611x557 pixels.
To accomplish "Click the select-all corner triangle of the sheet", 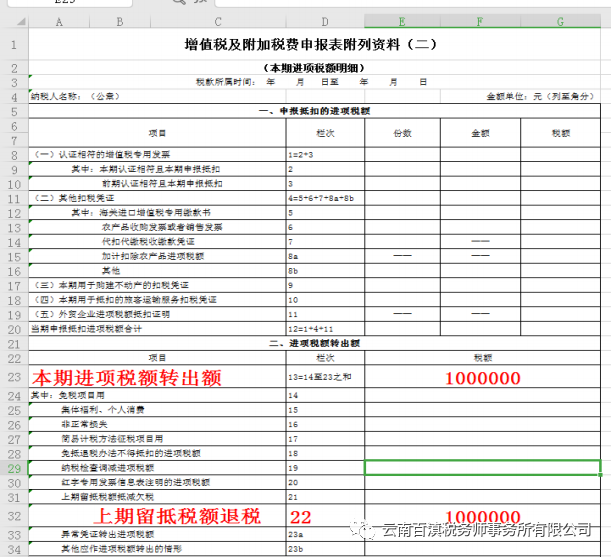I will [x=21, y=21].
